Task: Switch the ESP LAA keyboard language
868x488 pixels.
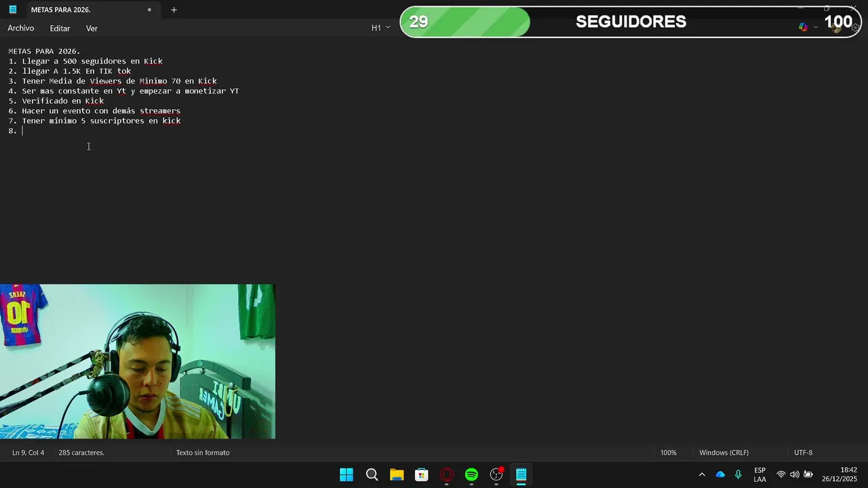Action: pos(759,474)
